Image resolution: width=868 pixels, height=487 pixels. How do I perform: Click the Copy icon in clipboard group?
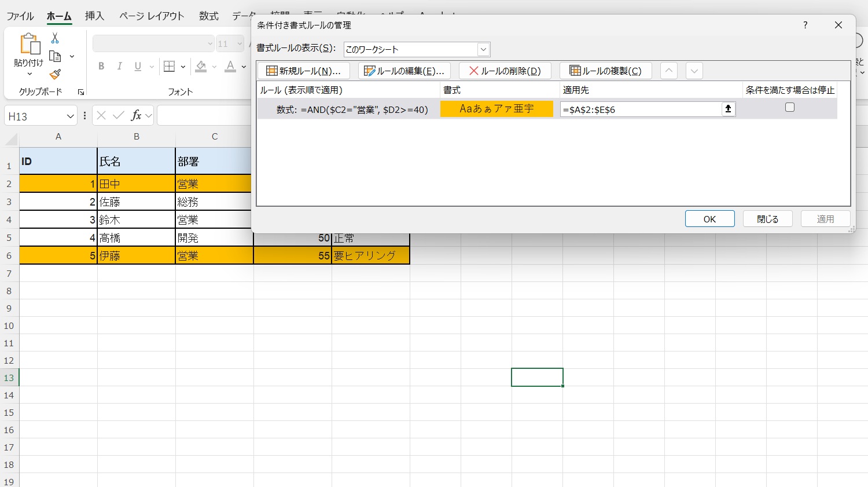(56, 56)
